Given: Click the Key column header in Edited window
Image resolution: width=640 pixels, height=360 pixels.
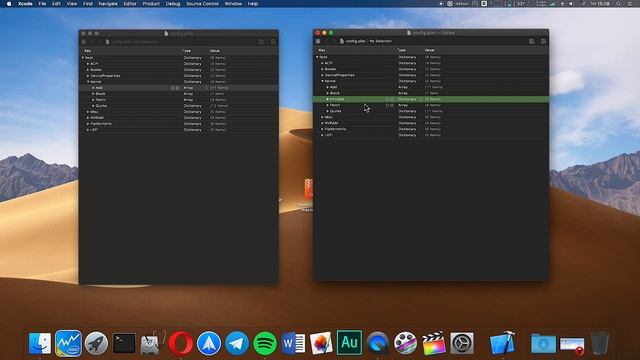Looking at the screenshot, I should 322,50.
